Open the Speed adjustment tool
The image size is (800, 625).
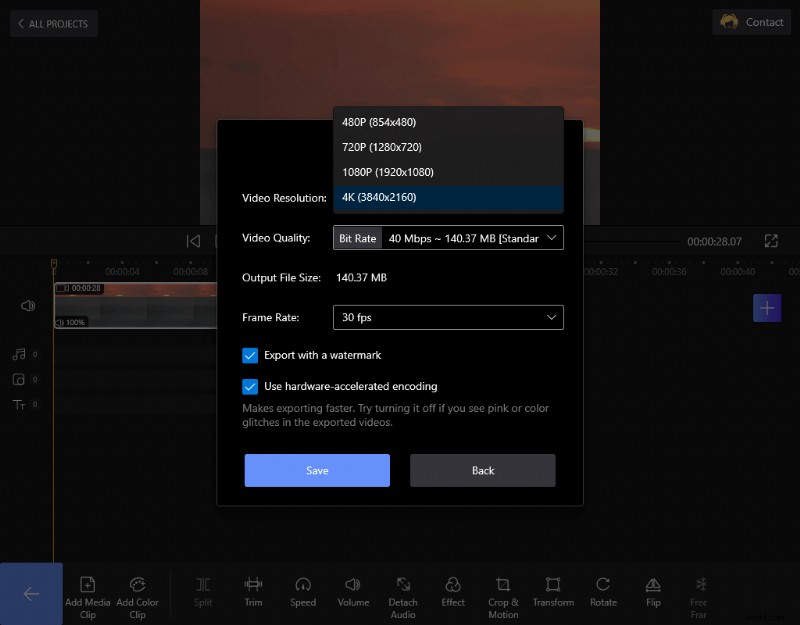[x=303, y=593]
